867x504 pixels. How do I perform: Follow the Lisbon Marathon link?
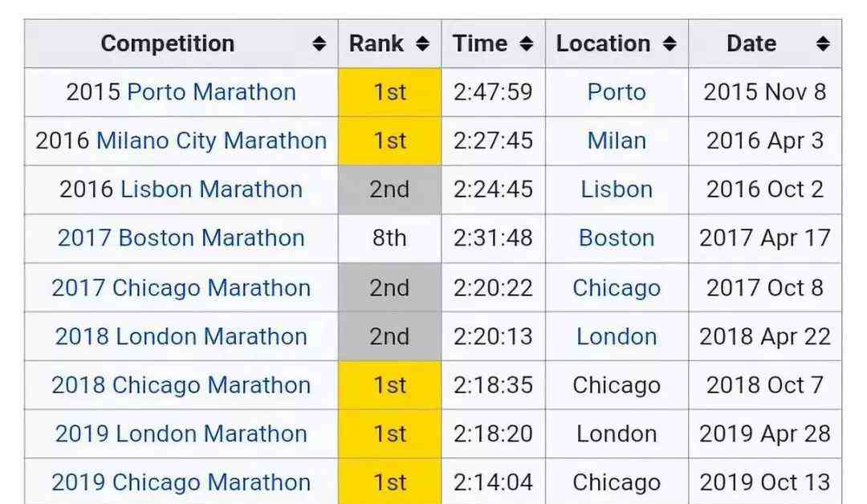(x=211, y=189)
